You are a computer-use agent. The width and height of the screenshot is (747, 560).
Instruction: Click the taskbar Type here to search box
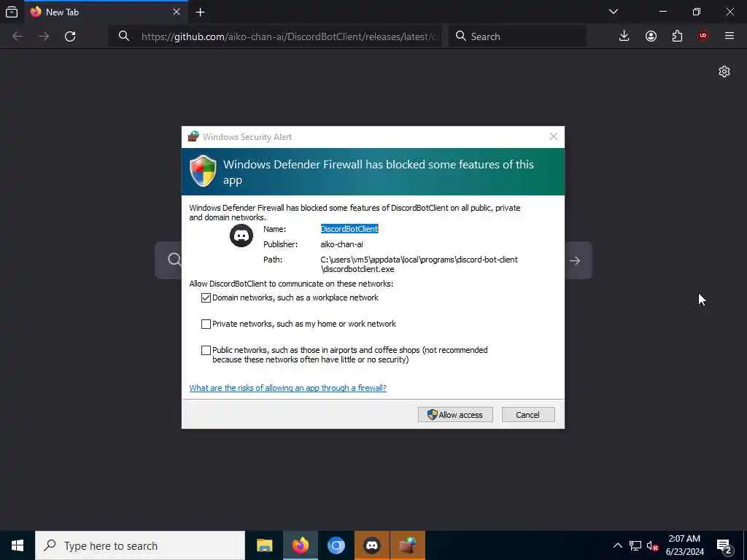[140, 545]
